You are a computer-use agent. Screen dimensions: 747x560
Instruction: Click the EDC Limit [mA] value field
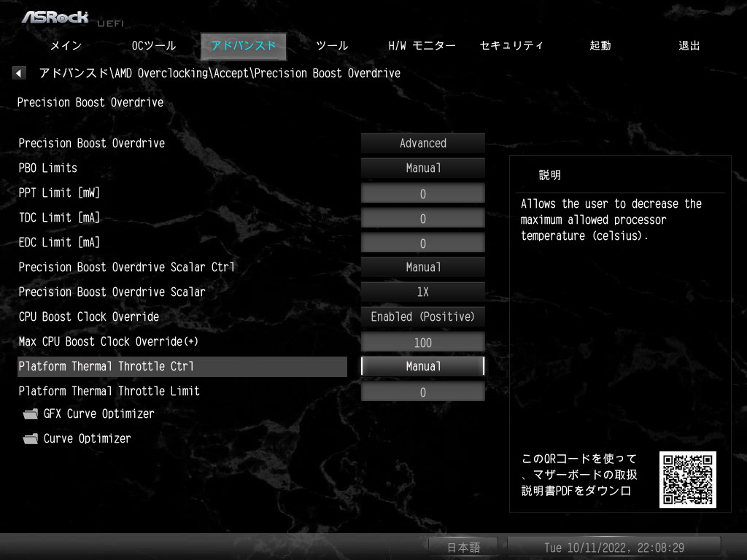422,243
